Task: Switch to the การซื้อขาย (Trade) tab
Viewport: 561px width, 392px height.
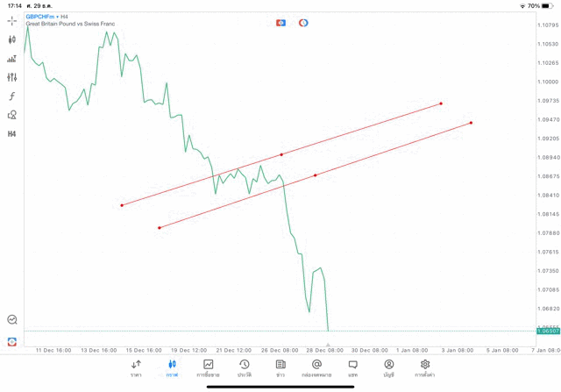Action: click(x=208, y=367)
